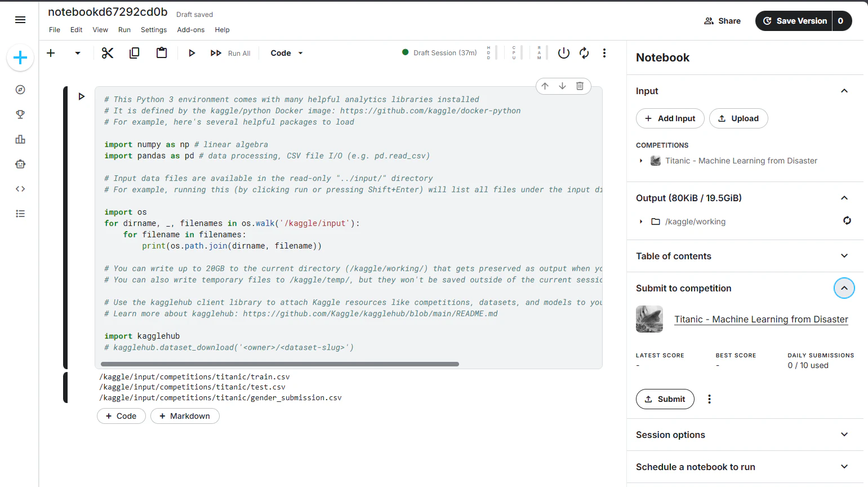This screenshot has height=487, width=868.
Task: Open the Settings menu
Action: coord(154,30)
